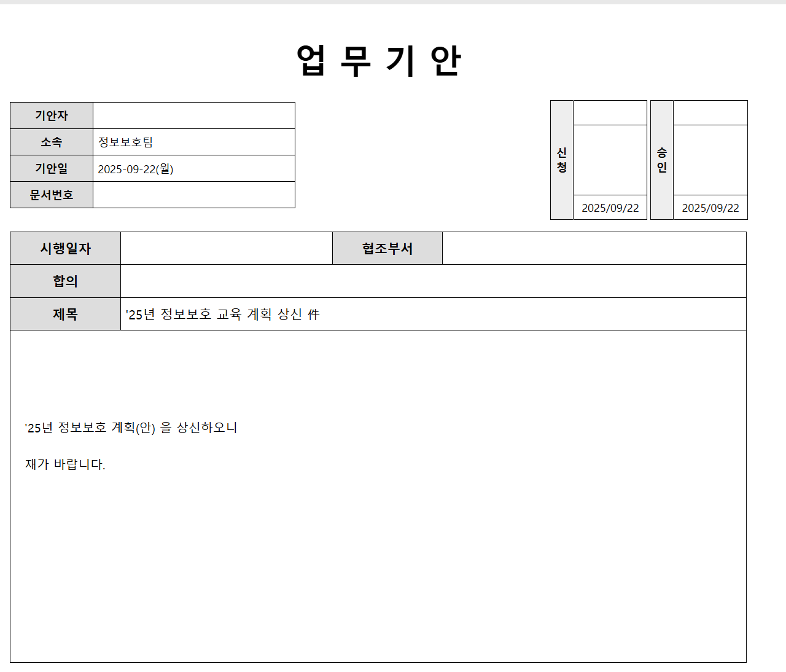The image size is (786, 672).
Task: Select the 2025-09-22(월) draft date value
Action: pyautogui.click(x=136, y=169)
